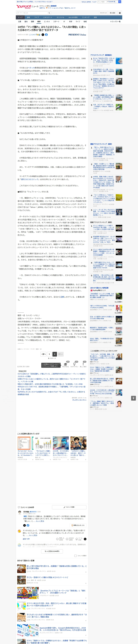The image size is (138, 644).
Task: Open the マイページ link
Action: click(103, 13)
